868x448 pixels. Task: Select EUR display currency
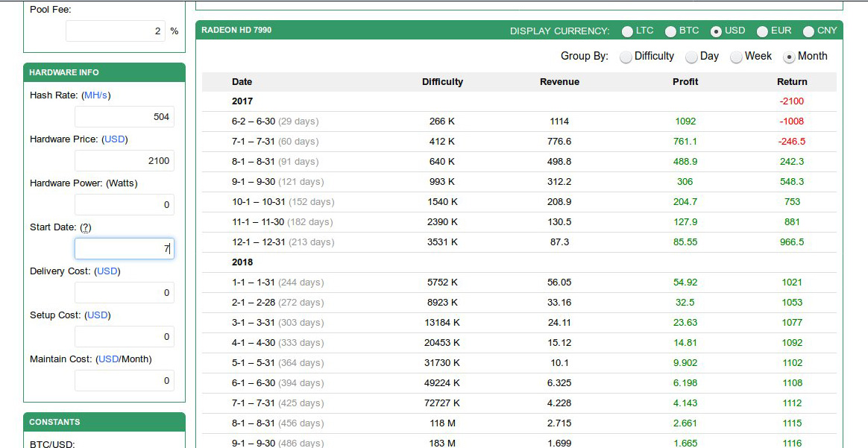[762, 31]
